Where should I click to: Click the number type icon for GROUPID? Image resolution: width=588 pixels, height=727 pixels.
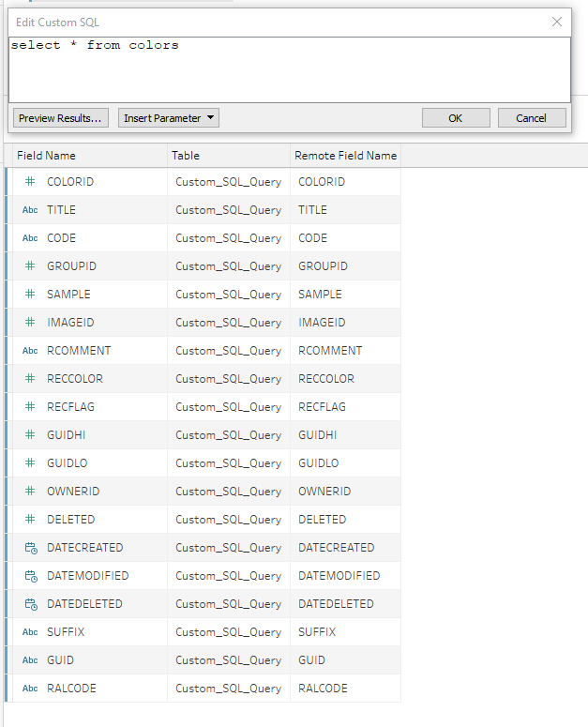tap(30, 265)
